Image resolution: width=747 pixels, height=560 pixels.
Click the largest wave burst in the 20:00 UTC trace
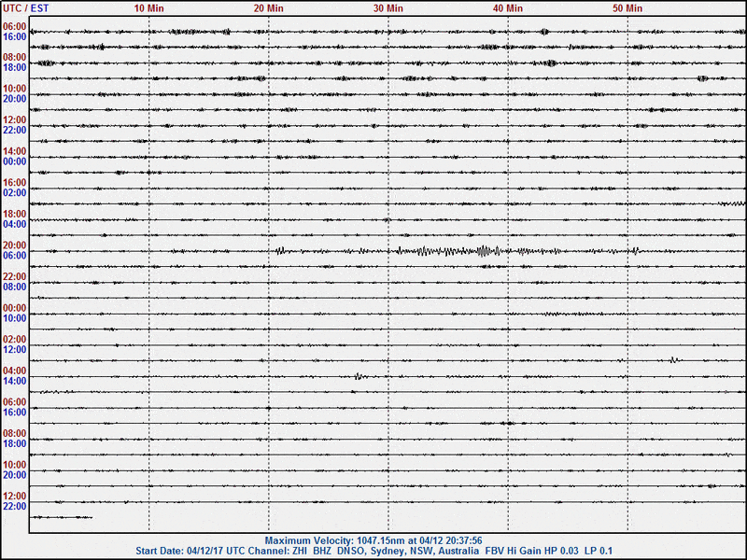tap(485, 250)
